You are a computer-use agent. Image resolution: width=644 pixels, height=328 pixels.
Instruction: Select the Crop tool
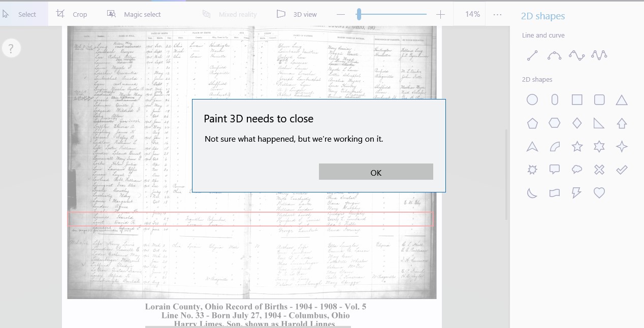point(71,14)
